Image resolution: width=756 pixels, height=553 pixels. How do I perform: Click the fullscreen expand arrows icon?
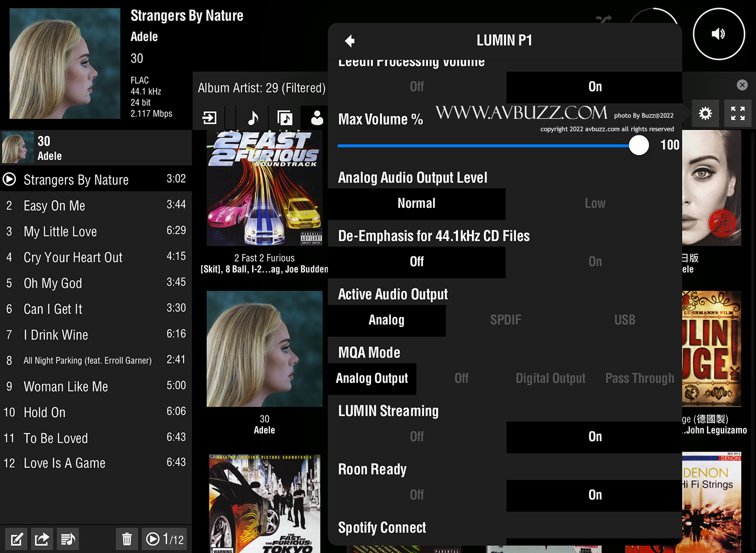[x=738, y=113]
